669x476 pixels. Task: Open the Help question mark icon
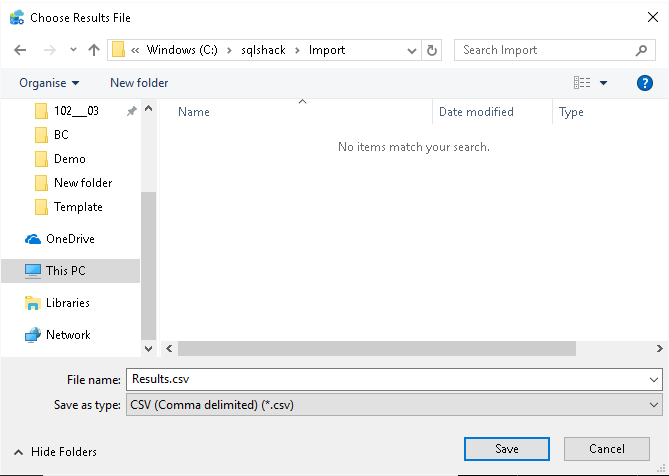tap(645, 83)
